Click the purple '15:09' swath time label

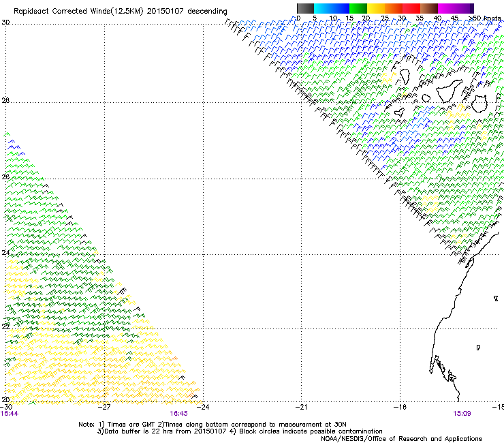click(462, 414)
